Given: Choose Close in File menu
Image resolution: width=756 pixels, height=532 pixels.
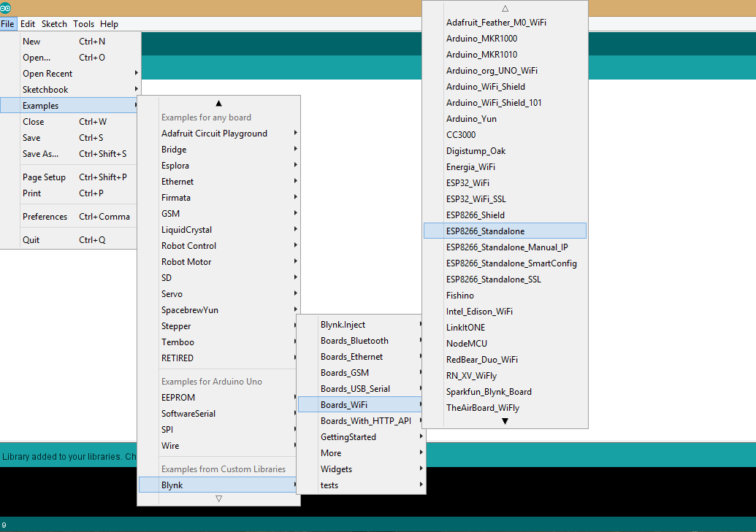Looking at the screenshot, I should click(69, 121).
